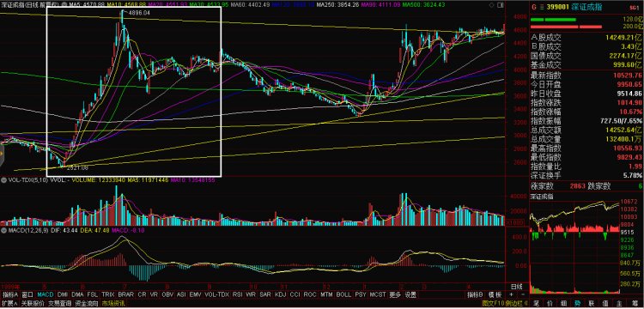Switch the indicator to KDJ
Image resolution: width=644 pixels, height=309 pixels.
(280, 294)
